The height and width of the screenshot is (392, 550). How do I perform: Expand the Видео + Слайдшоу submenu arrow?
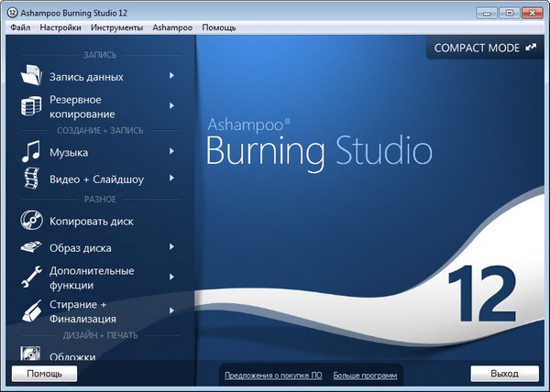click(x=171, y=179)
